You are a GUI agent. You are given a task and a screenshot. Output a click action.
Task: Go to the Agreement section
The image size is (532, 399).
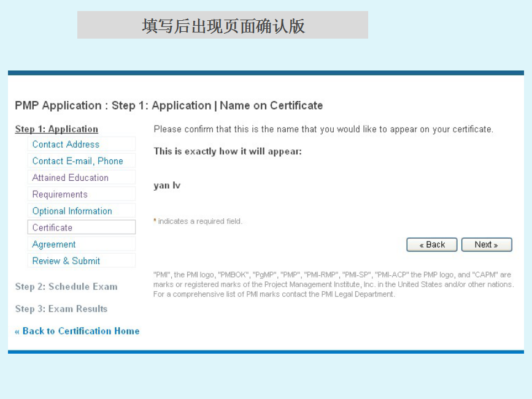coord(54,244)
